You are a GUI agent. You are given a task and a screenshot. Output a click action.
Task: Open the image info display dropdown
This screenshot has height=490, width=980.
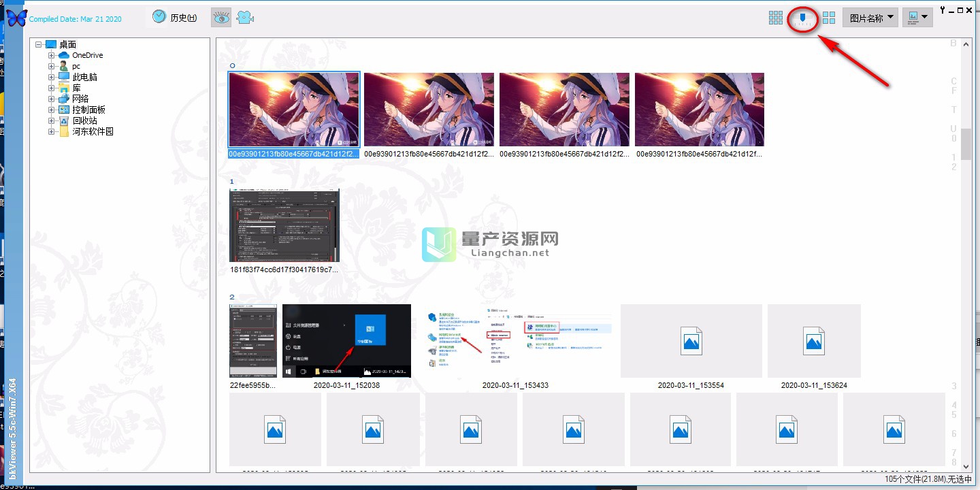tap(917, 18)
